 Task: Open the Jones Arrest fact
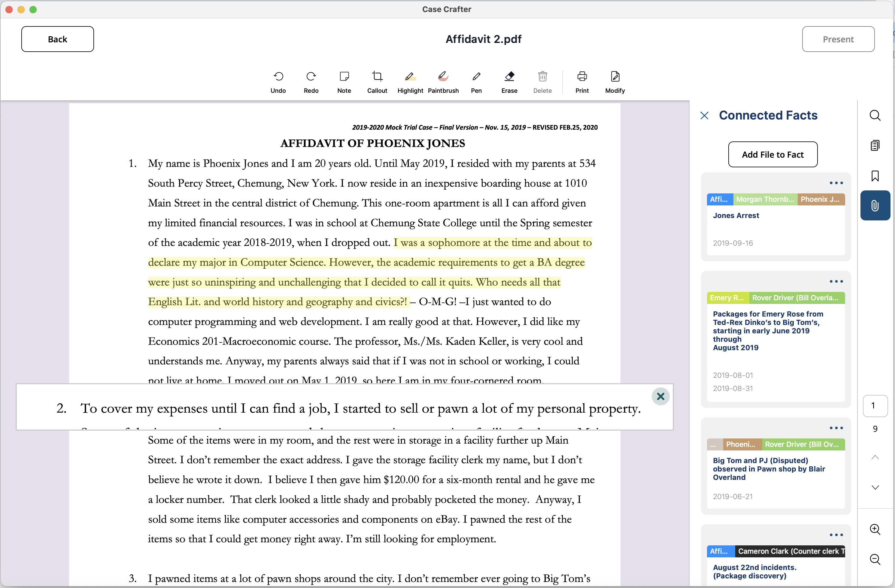pos(736,215)
